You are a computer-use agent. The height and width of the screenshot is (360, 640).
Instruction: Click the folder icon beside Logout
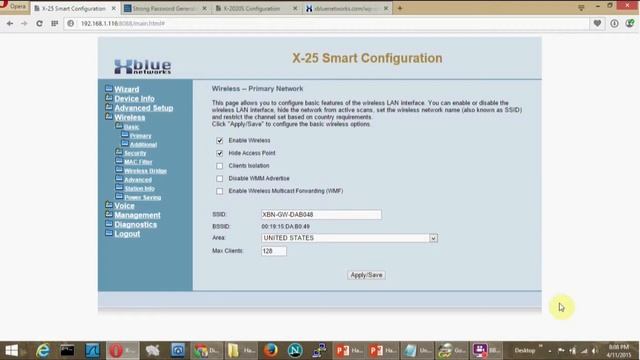click(x=109, y=233)
